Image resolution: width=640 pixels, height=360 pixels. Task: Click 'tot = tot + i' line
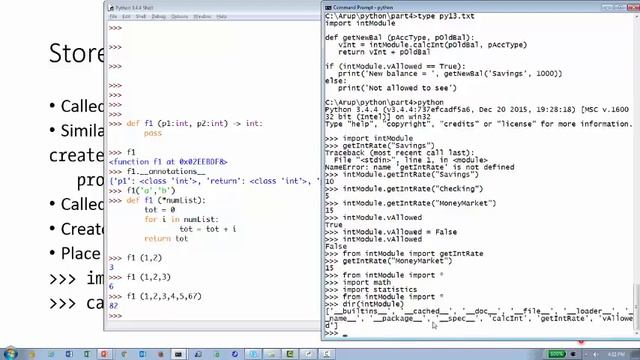tap(208, 229)
